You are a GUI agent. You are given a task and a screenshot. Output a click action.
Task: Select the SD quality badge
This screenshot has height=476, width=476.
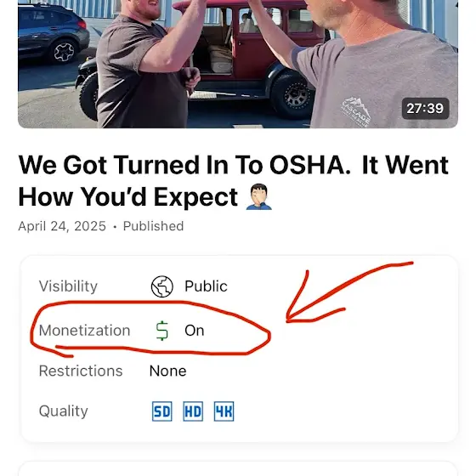click(162, 411)
